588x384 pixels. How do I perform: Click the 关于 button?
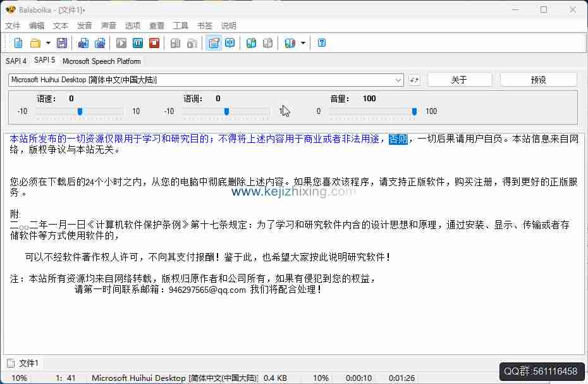point(459,80)
